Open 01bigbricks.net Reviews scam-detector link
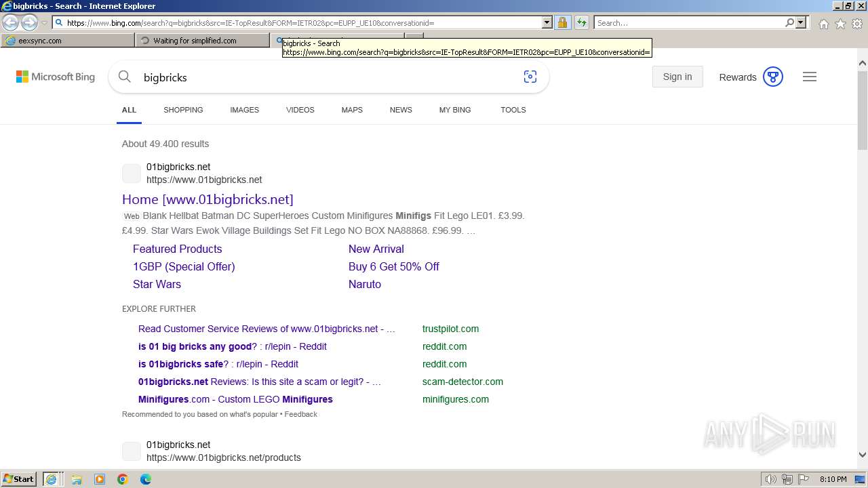The width and height of the screenshot is (868, 488). (260, 382)
